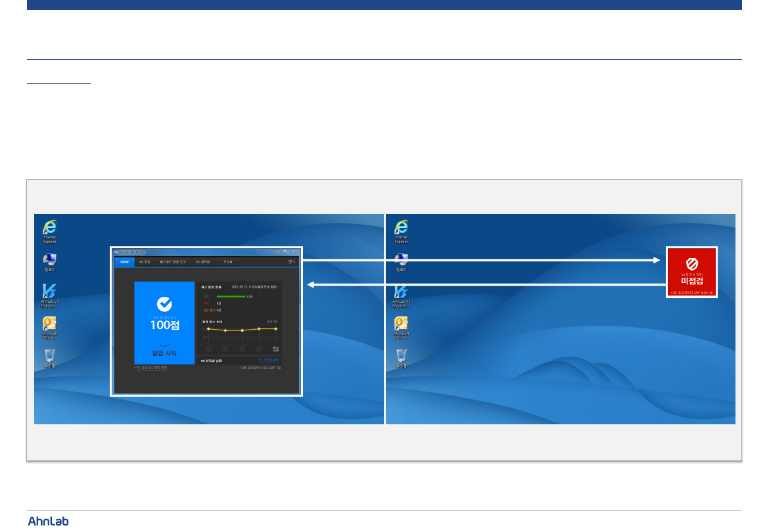
Task: Click the white checkmark icon above 100점
Action: (164, 304)
